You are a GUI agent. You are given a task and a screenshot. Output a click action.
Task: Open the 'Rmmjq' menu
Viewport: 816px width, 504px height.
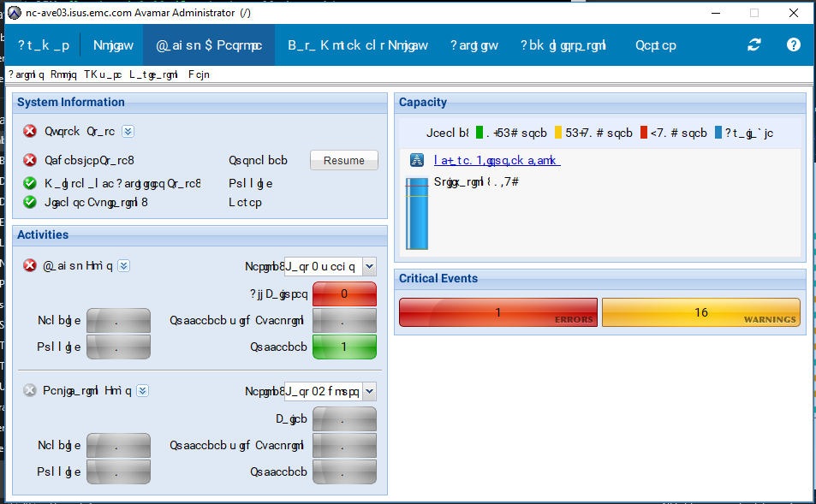[63, 74]
